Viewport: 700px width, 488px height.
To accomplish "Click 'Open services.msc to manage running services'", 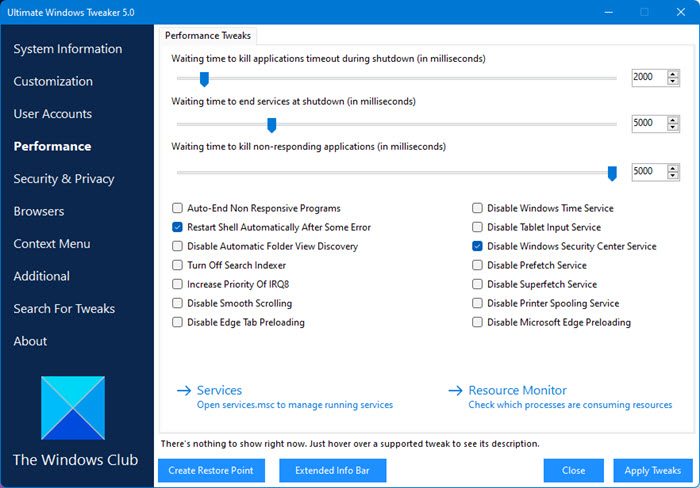I will (295, 405).
